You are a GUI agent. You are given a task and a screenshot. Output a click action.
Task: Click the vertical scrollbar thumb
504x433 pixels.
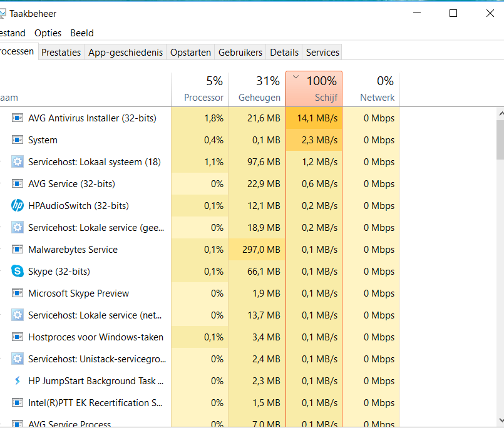(x=500, y=140)
